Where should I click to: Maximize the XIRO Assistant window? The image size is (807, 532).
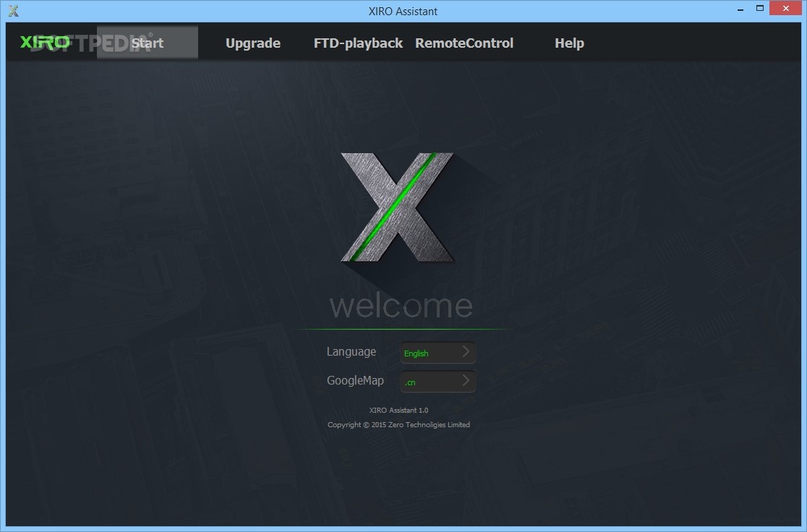(760, 8)
